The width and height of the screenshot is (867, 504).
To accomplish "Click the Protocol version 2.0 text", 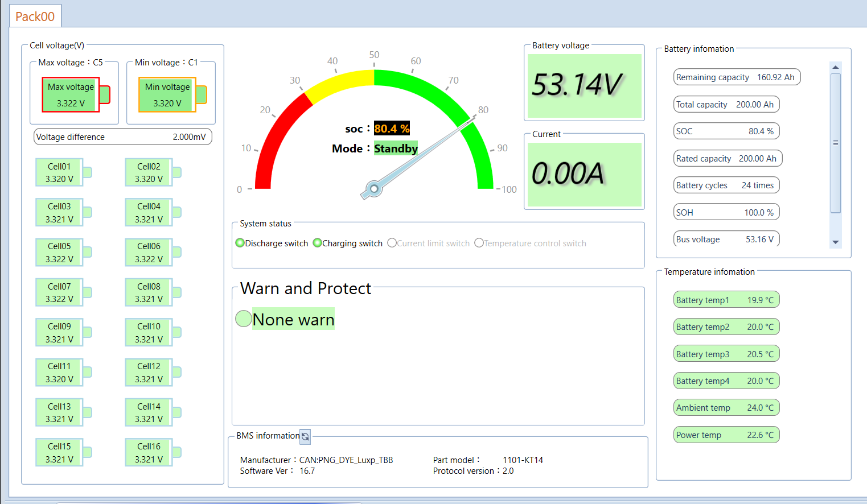I will 473,470.
